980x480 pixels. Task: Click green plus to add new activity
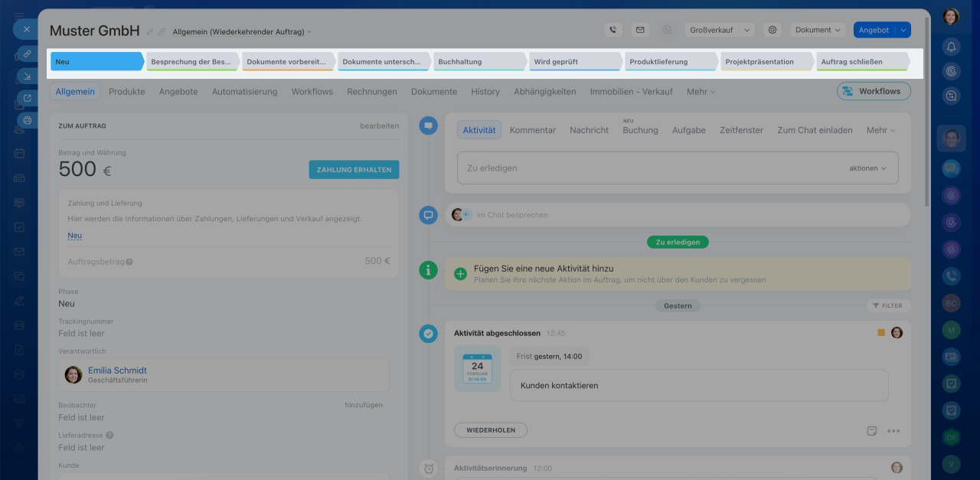460,273
